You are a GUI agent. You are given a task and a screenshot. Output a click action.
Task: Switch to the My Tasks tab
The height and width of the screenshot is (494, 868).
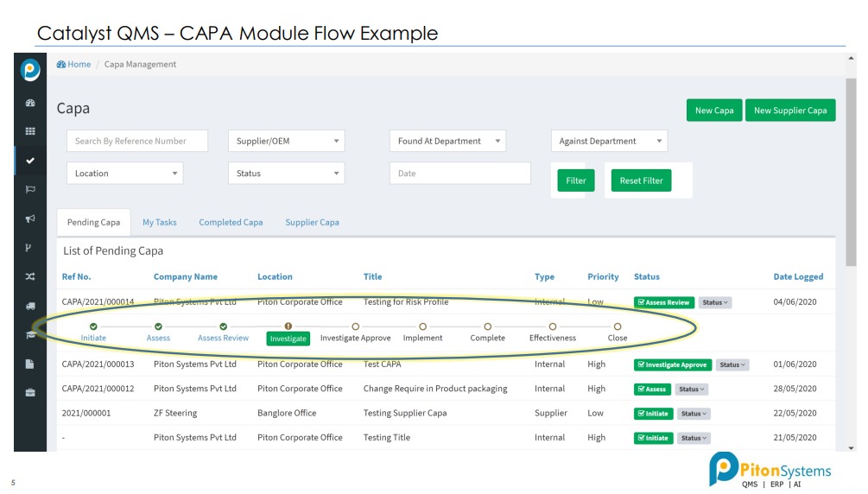pyautogui.click(x=160, y=222)
